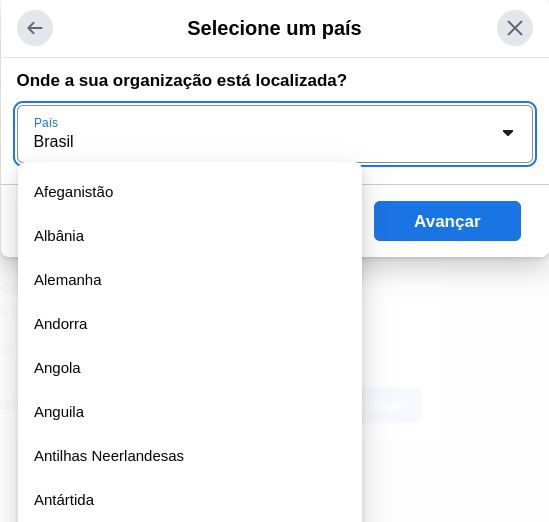Click the blue País field label
Viewport: 549px width, 522px height.
click(46, 123)
